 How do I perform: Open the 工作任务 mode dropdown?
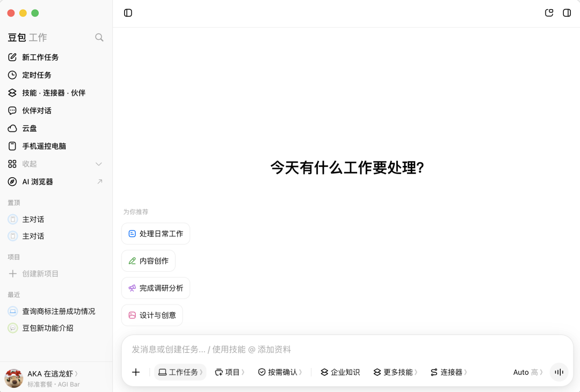[180, 372]
